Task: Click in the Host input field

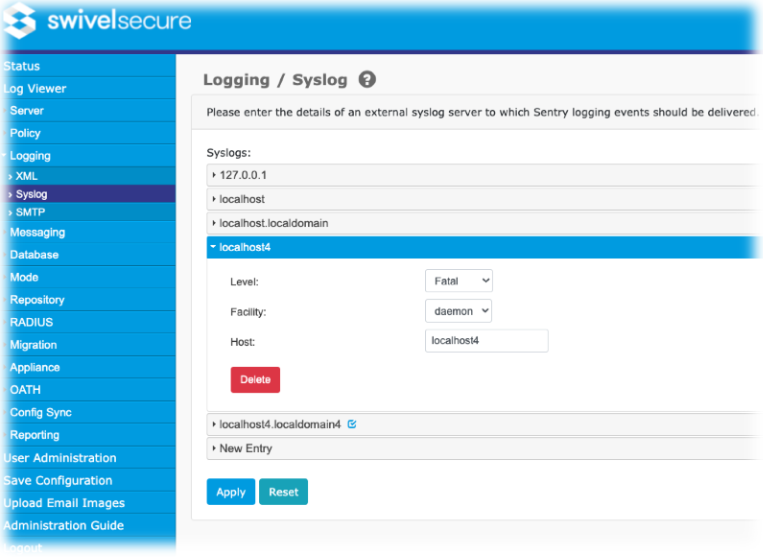Action: [487, 341]
